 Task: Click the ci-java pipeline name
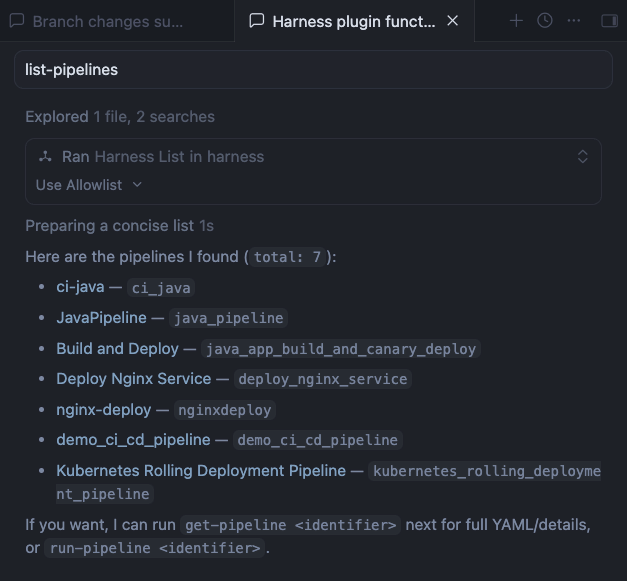pos(80,287)
